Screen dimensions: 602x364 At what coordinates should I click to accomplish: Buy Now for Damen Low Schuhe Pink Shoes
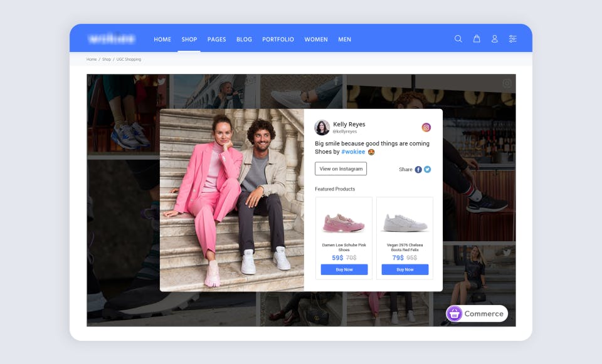click(344, 269)
